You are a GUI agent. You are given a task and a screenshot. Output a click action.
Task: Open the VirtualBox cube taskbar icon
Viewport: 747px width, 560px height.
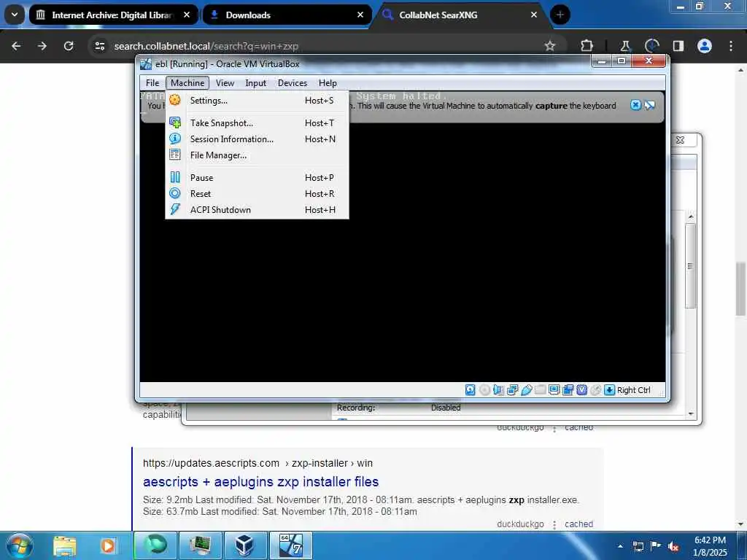coord(244,545)
